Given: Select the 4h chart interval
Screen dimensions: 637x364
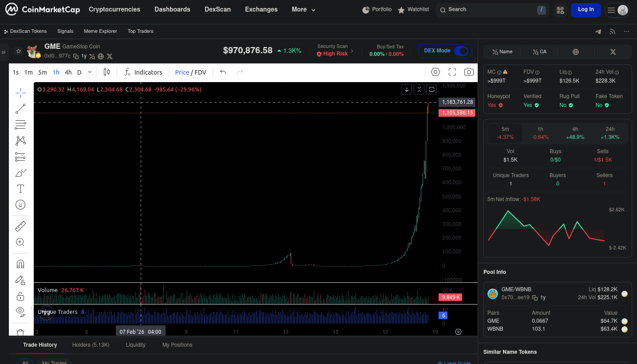Looking at the screenshot, I should (68, 72).
